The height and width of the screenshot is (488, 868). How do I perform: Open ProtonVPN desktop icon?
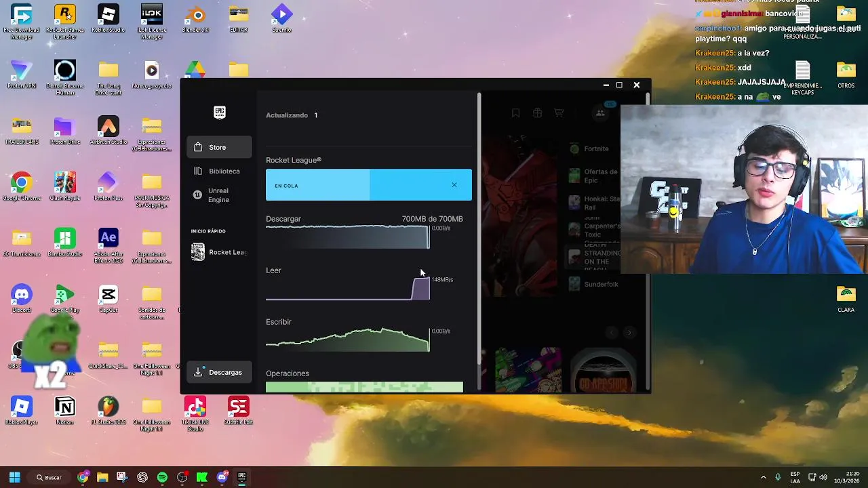(22, 75)
